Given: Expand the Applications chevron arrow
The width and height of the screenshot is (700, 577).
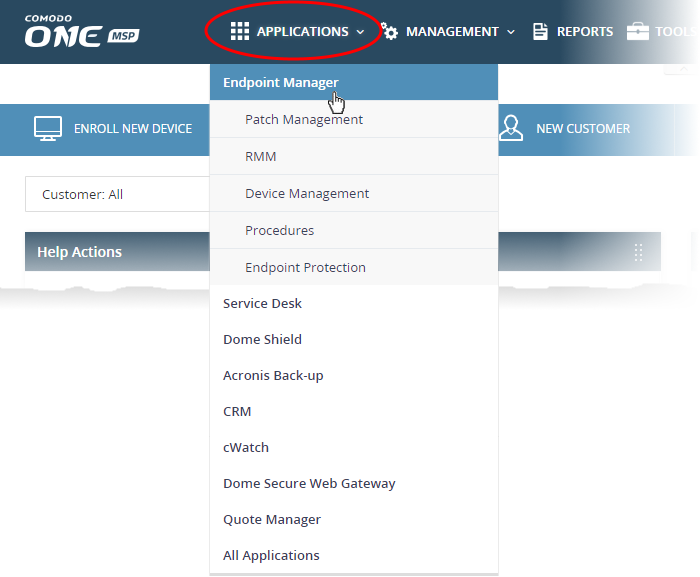Looking at the screenshot, I should coord(360,32).
